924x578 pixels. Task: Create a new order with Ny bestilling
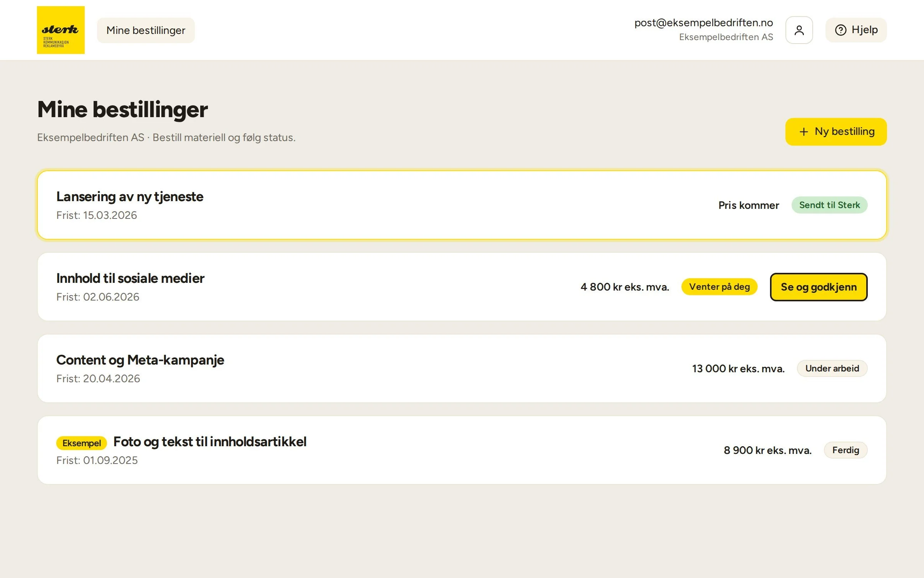tap(836, 132)
